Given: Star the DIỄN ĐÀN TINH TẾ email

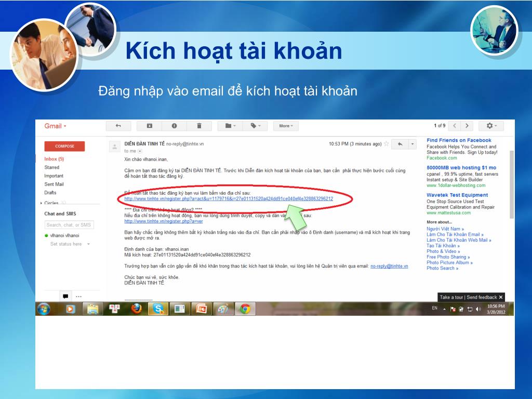Looking at the screenshot, I should point(386,144).
